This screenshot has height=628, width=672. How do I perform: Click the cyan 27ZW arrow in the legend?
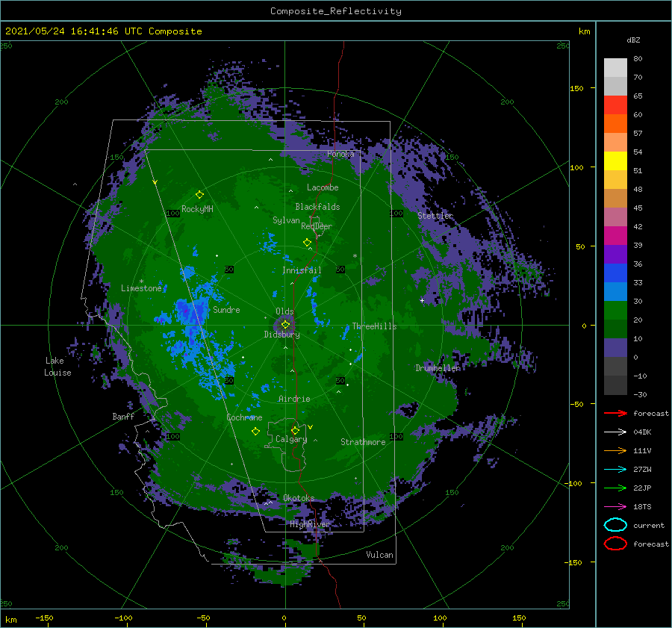[615, 470]
